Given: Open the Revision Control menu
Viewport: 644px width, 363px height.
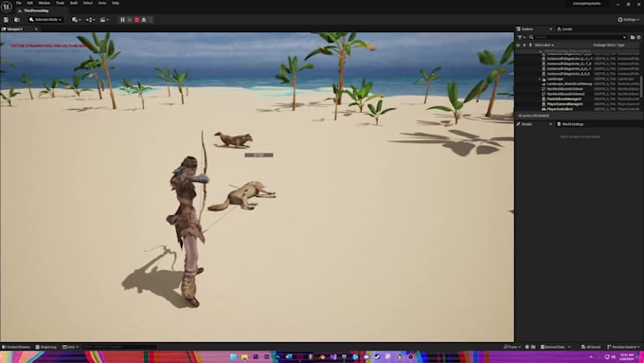Looking at the screenshot, I should coord(623,347).
